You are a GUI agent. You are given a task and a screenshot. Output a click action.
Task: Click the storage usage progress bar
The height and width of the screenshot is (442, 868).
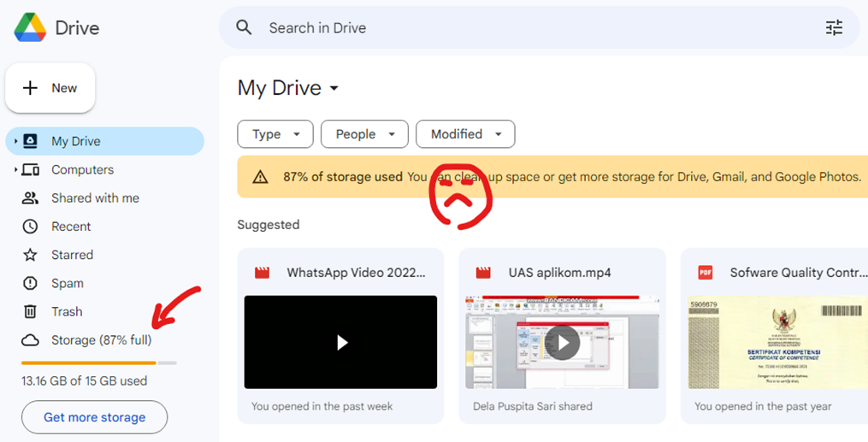pyautogui.click(x=98, y=362)
